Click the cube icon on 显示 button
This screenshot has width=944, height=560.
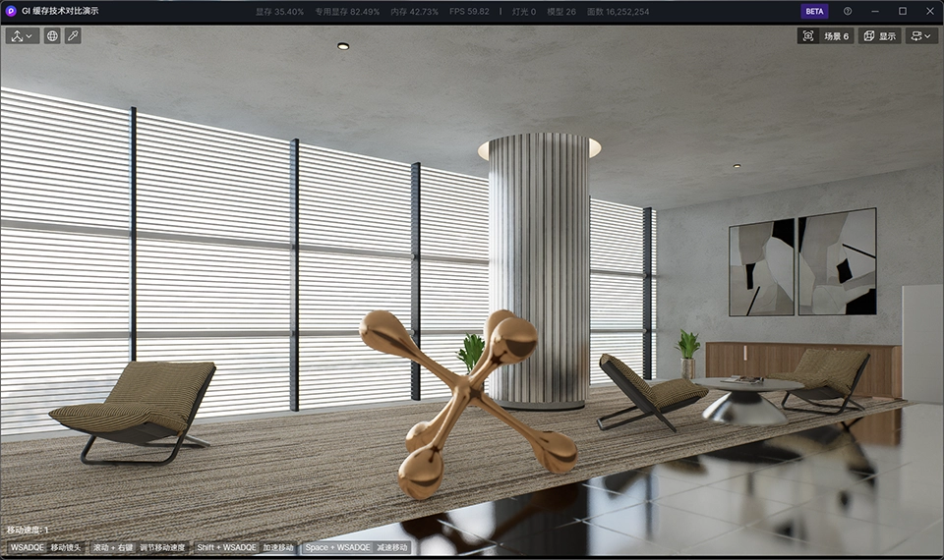pyautogui.click(x=868, y=36)
